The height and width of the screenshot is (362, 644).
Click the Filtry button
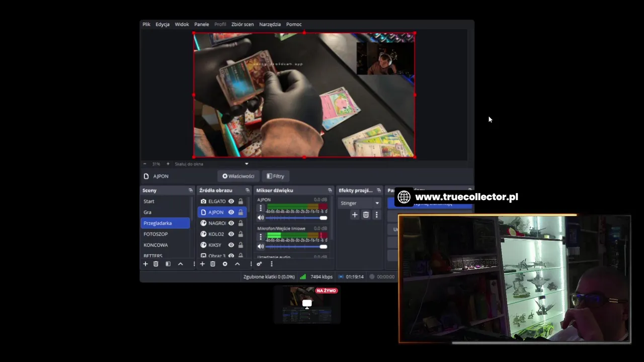(275, 176)
